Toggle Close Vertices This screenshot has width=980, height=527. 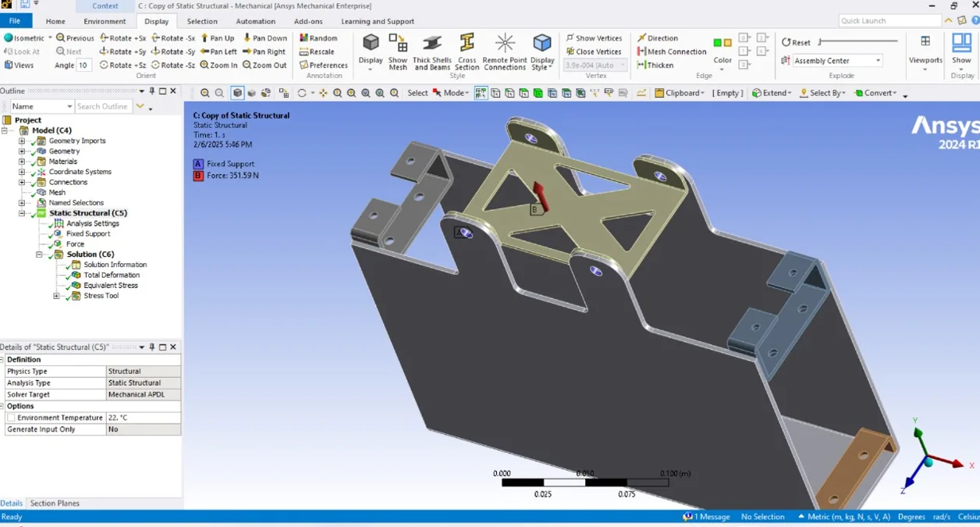coord(594,52)
